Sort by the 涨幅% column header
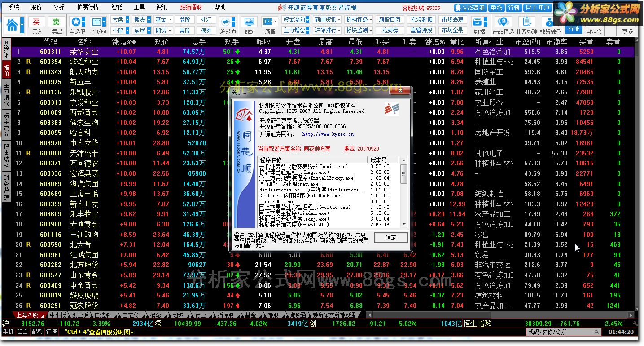This screenshot has height=346, width=644. [123, 42]
